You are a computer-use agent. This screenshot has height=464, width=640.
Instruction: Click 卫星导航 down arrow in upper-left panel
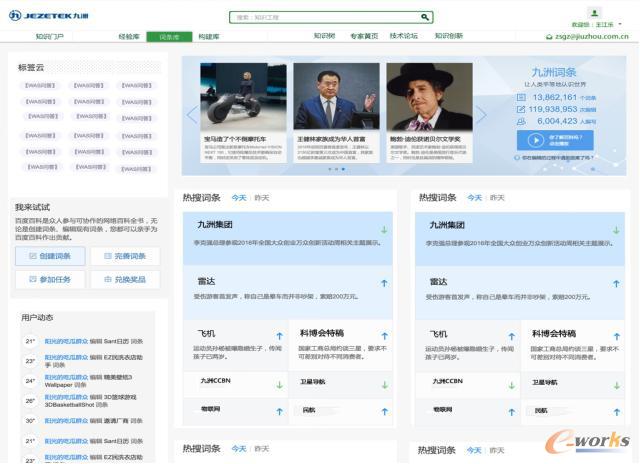pos(384,385)
